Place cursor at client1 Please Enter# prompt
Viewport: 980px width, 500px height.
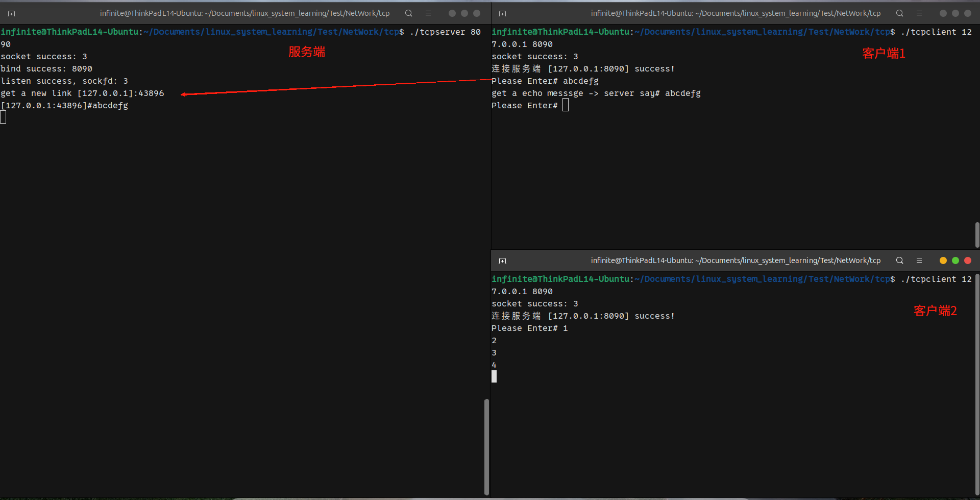pos(566,105)
